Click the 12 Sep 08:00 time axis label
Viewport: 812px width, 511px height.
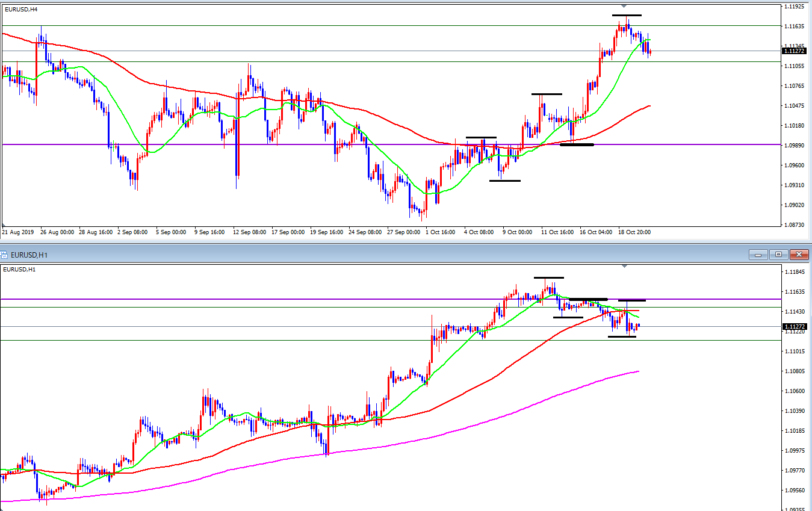tap(250, 232)
